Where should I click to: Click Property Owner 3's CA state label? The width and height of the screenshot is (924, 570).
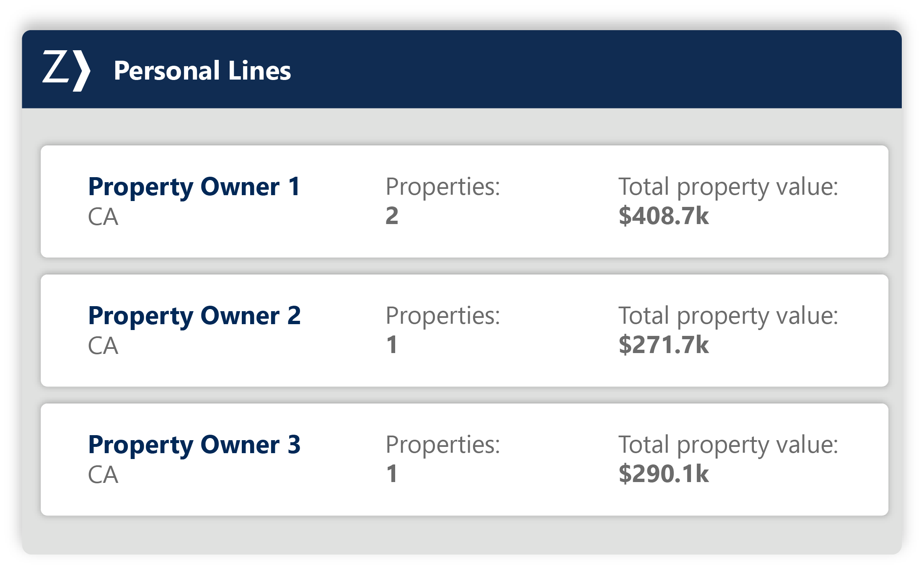pyautogui.click(x=103, y=475)
